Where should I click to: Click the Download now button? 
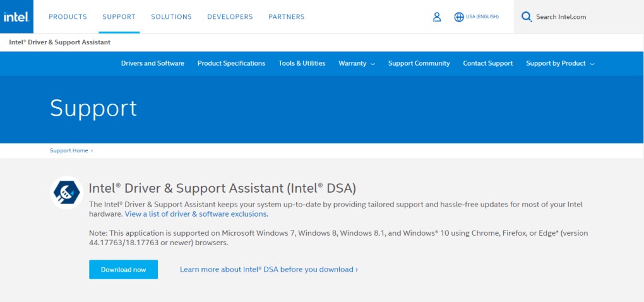tap(123, 270)
